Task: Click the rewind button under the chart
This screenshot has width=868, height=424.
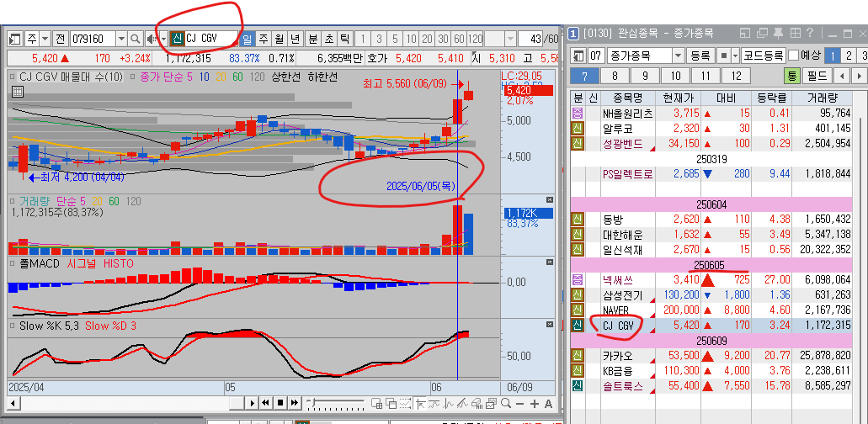Action: click(x=266, y=403)
